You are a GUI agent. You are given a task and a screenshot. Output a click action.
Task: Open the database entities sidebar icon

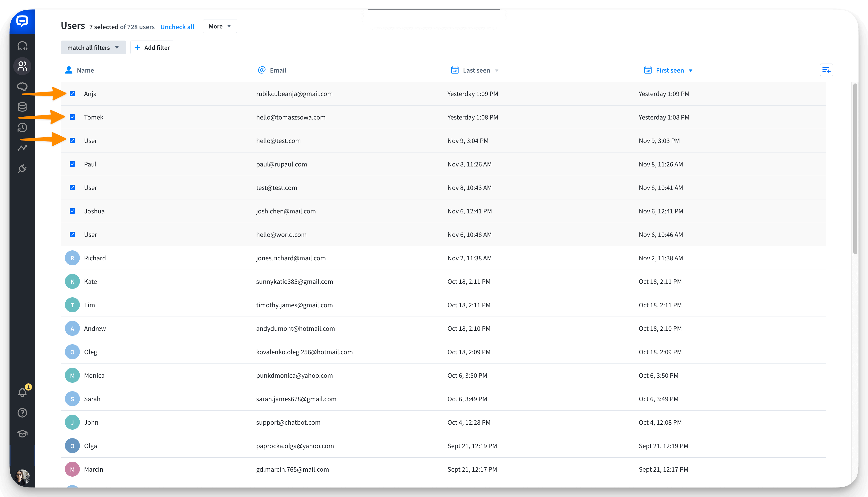point(22,107)
